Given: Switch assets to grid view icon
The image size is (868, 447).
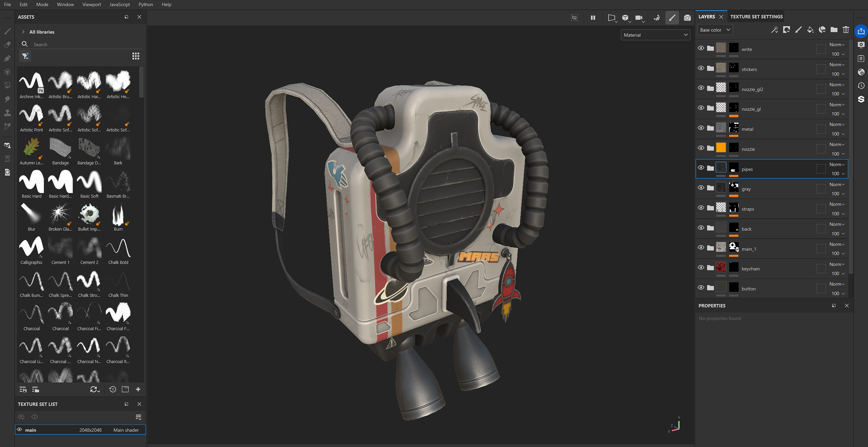Looking at the screenshot, I should tap(135, 56).
